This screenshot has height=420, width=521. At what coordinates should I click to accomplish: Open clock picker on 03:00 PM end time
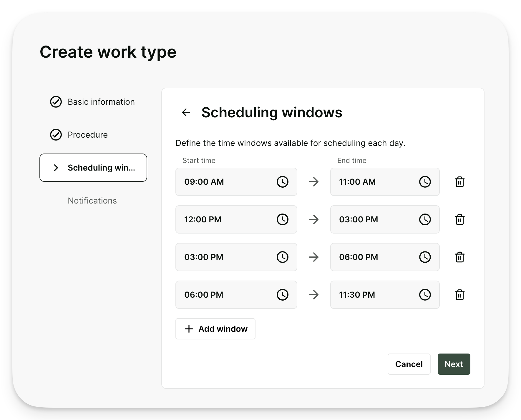tap(425, 219)
